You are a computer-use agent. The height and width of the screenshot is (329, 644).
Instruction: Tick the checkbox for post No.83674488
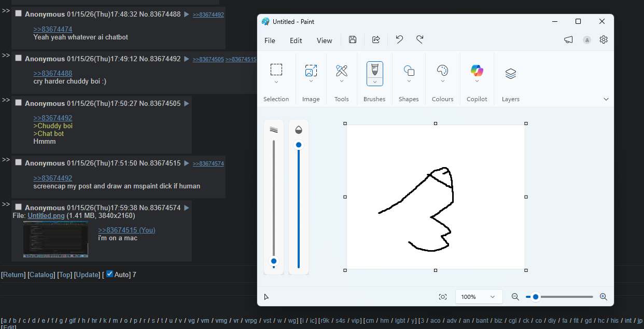(x=18, y=13)
